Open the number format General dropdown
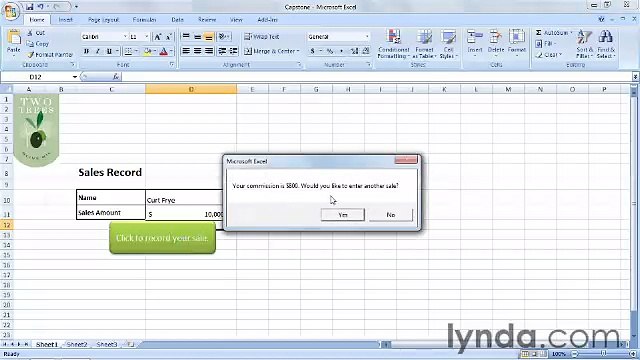This screenshot has width=640, height=360. pos(367,37)
